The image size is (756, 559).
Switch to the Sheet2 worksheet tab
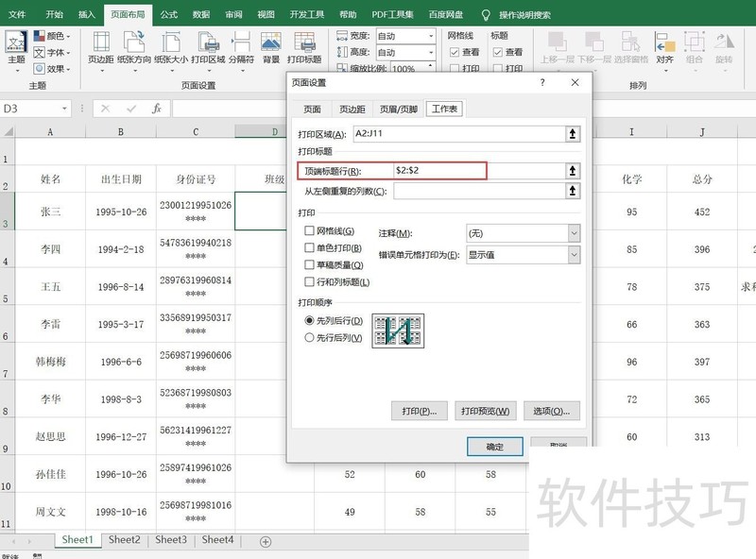pyautogui.click(x=125, y=540)
